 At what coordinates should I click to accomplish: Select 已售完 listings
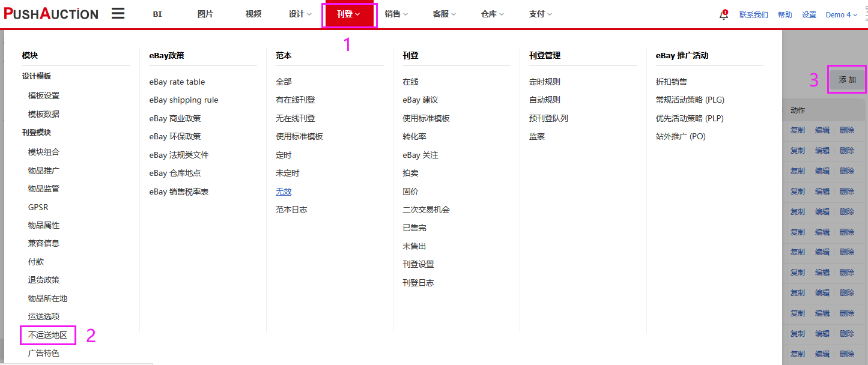pyautogui.click(x=414, y=228)
